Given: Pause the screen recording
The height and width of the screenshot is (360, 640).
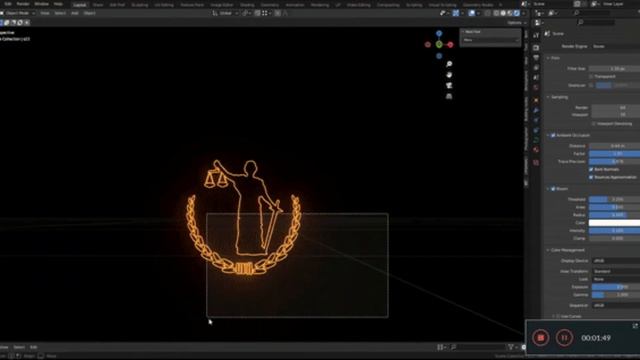Looking at the screenshot, I should click(x=564, y=338).
